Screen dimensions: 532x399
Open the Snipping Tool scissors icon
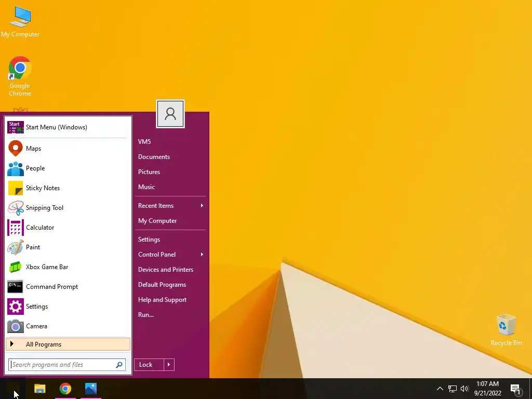tap(16, 208)
